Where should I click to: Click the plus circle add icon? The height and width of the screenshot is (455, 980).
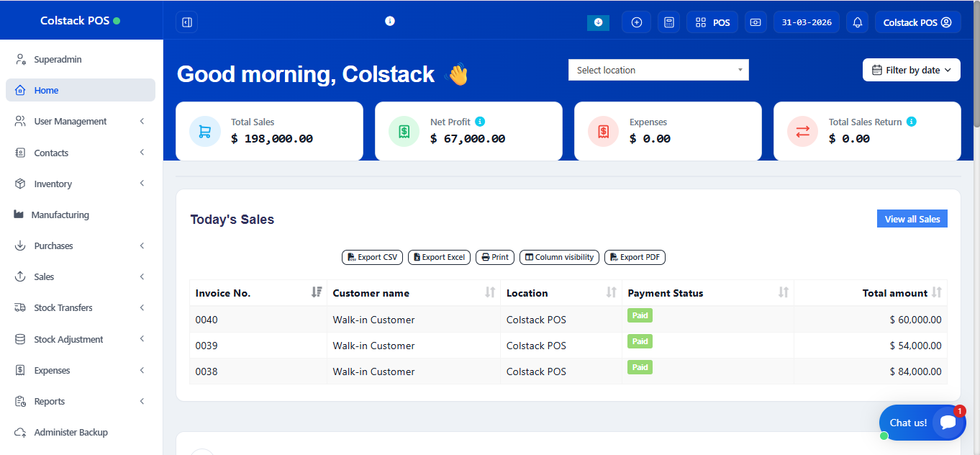[636, 22]
